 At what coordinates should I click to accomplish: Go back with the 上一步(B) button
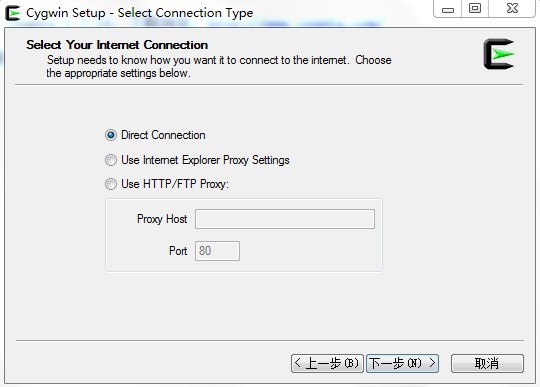click(327, 363)
